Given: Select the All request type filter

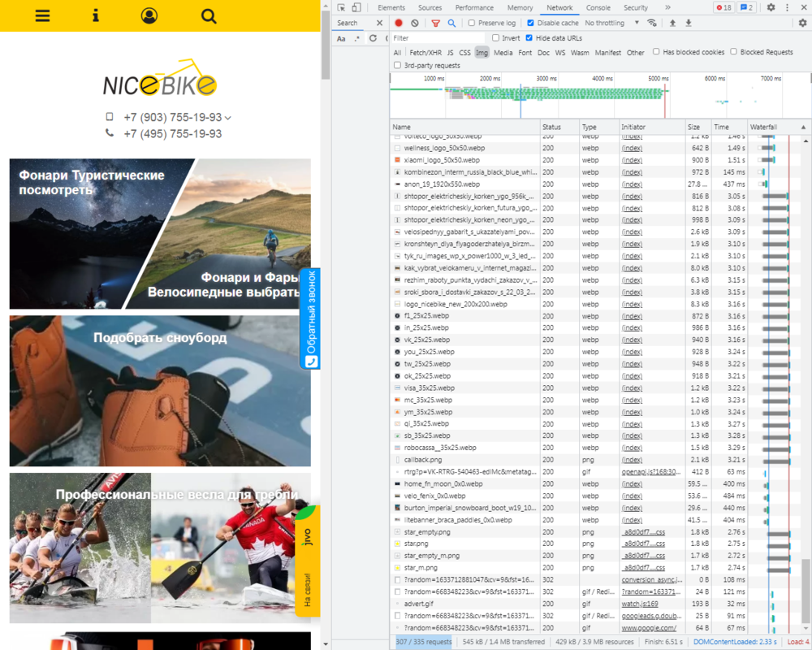Looking at the screenshot, I should point(397,52).
